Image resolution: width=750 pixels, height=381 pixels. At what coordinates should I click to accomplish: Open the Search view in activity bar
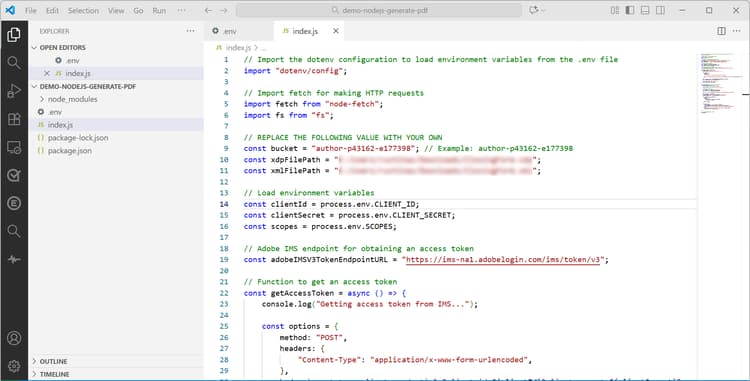coord(14,63)
